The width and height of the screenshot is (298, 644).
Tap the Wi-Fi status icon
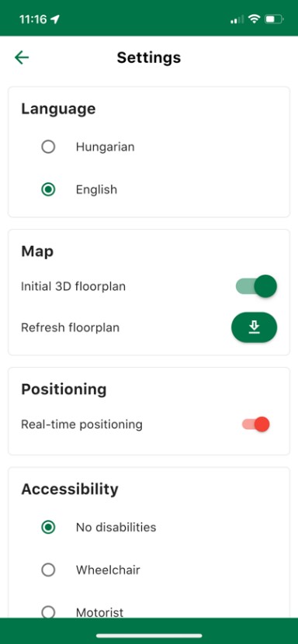click(x=255, y=19)
